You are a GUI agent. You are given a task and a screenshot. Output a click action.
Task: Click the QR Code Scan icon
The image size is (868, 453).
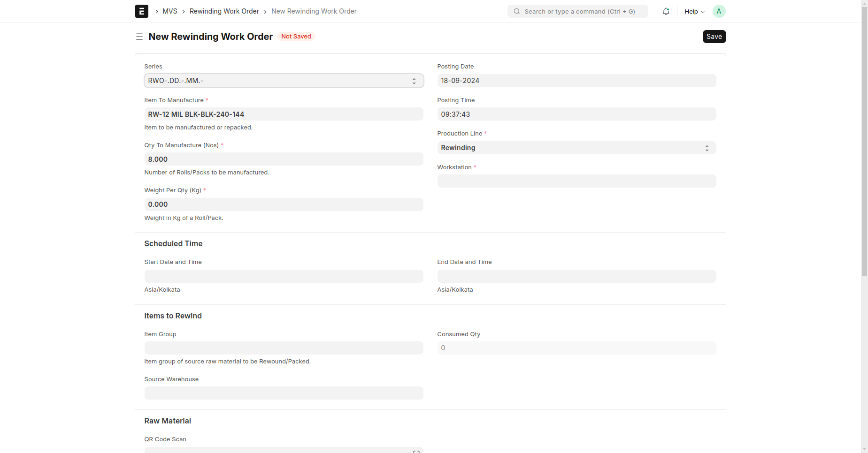(x=416, y=451)
